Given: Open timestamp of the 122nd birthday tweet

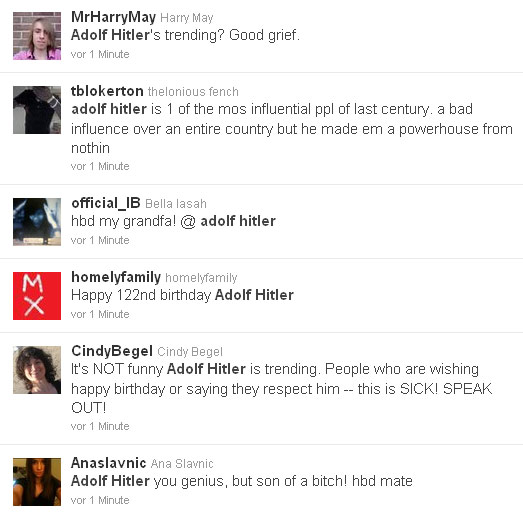Looking at the screenshot, I should click(x=100, y=314).
